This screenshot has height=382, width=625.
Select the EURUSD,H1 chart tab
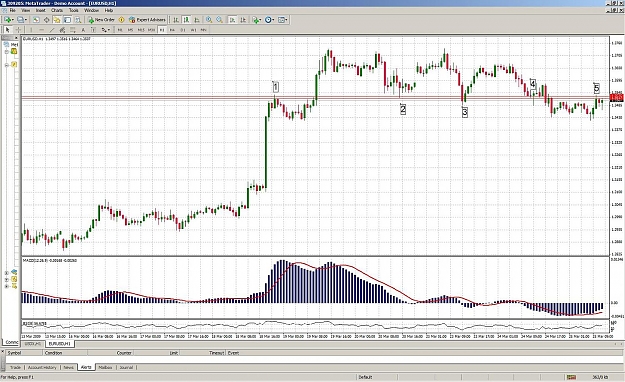pos(59,344)
